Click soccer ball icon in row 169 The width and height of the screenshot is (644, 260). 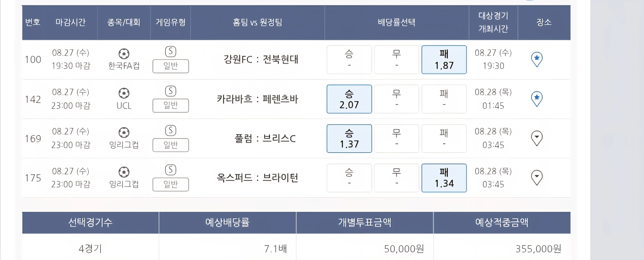pyautogui.click(x=124, y=133)
